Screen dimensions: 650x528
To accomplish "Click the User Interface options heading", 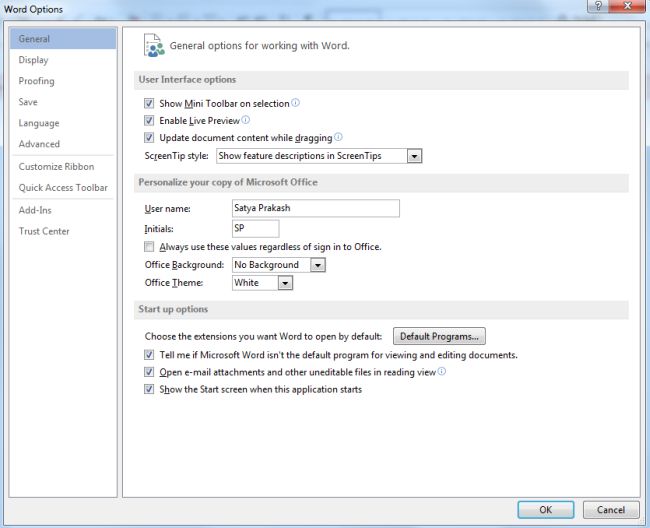I will 187,80.
